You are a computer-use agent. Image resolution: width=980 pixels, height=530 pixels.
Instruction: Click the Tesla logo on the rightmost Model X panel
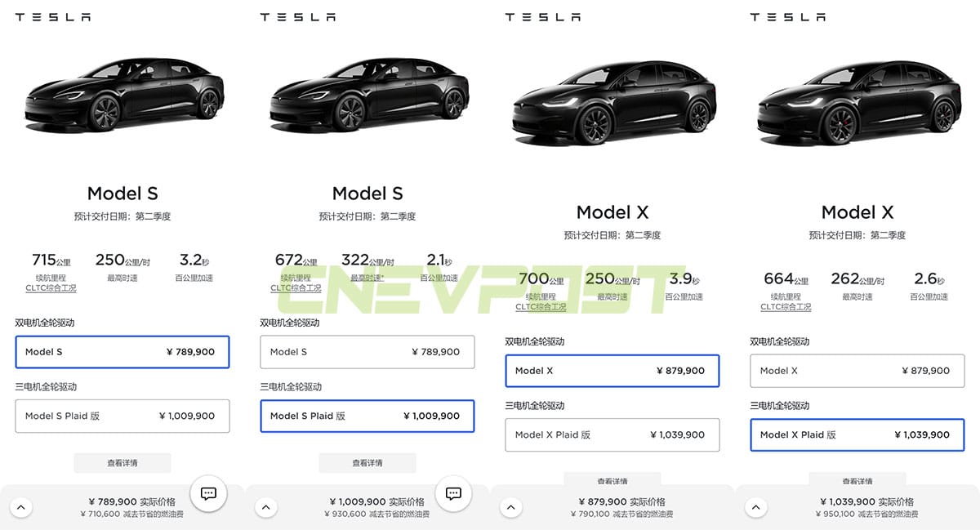[787, 16]
